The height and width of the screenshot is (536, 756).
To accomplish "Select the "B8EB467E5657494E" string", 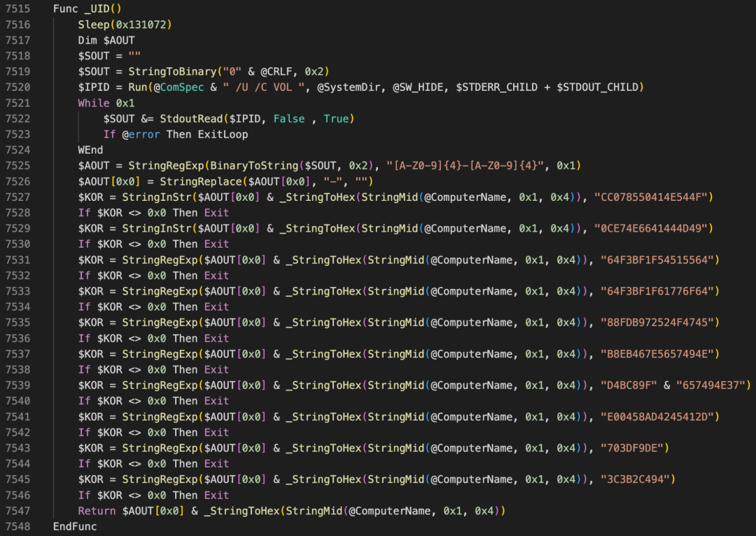I will [x=657, y=354].
